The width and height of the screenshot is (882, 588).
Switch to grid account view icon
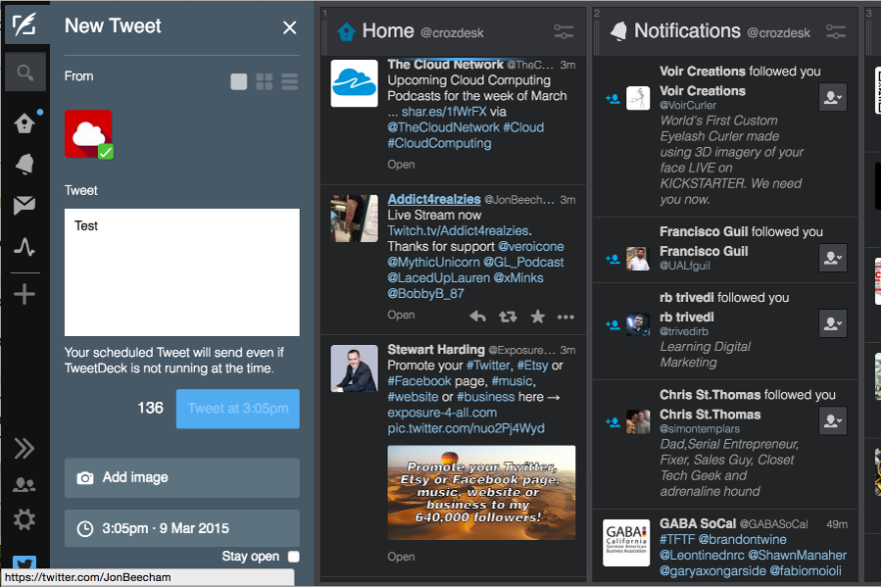click(265, 81)
